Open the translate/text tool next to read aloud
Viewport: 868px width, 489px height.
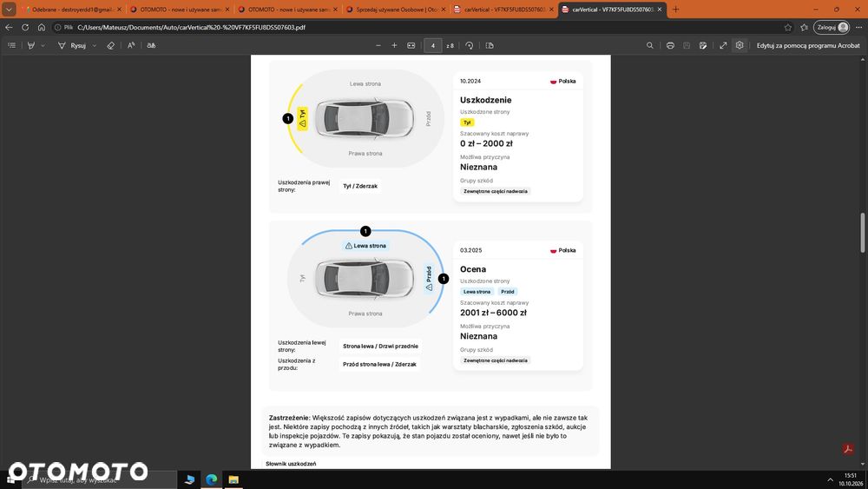[151, 45]
